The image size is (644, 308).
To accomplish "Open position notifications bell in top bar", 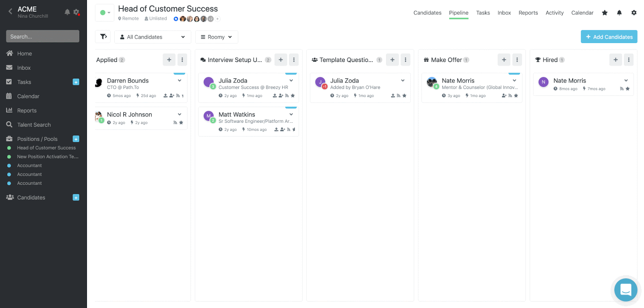I will [619, 13].
